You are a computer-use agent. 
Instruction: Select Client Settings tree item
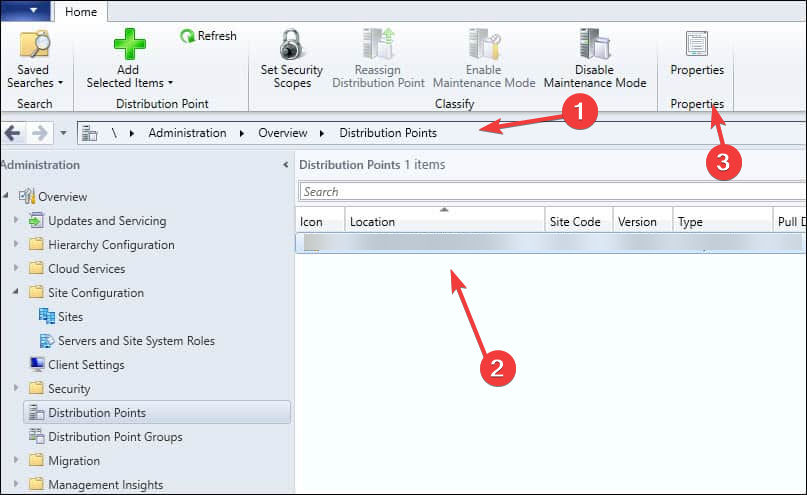click(x=86, y=365)
